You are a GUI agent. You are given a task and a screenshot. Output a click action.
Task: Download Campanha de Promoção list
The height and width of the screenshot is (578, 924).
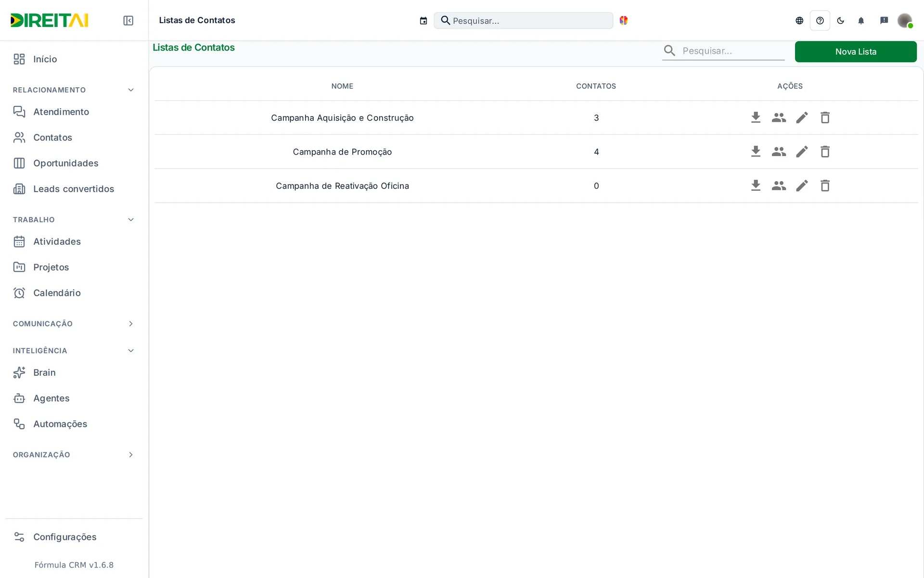click(x=756, y=152)
